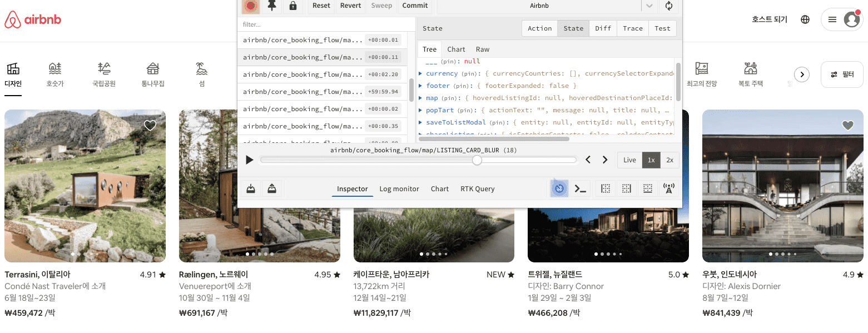Expand the currency state node

coord(421,73)
